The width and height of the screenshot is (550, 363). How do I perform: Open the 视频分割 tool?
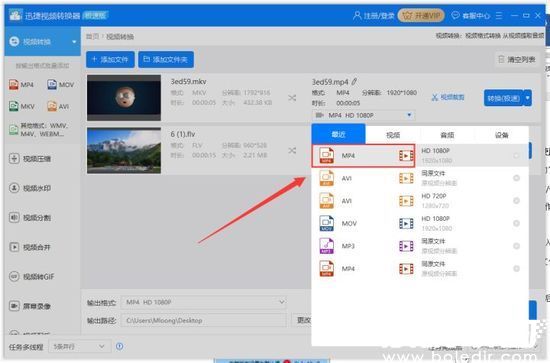(x=30, y=217)
